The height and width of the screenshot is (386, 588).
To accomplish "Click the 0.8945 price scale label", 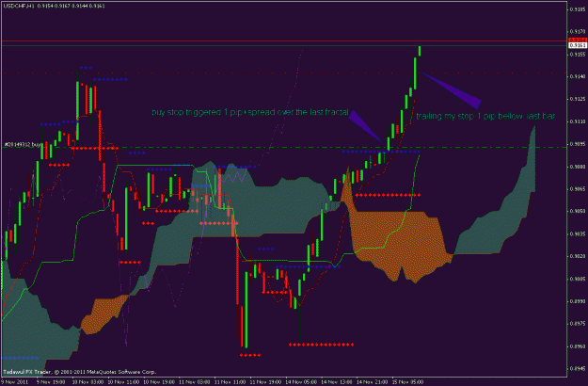I will (x=578, y=369).
